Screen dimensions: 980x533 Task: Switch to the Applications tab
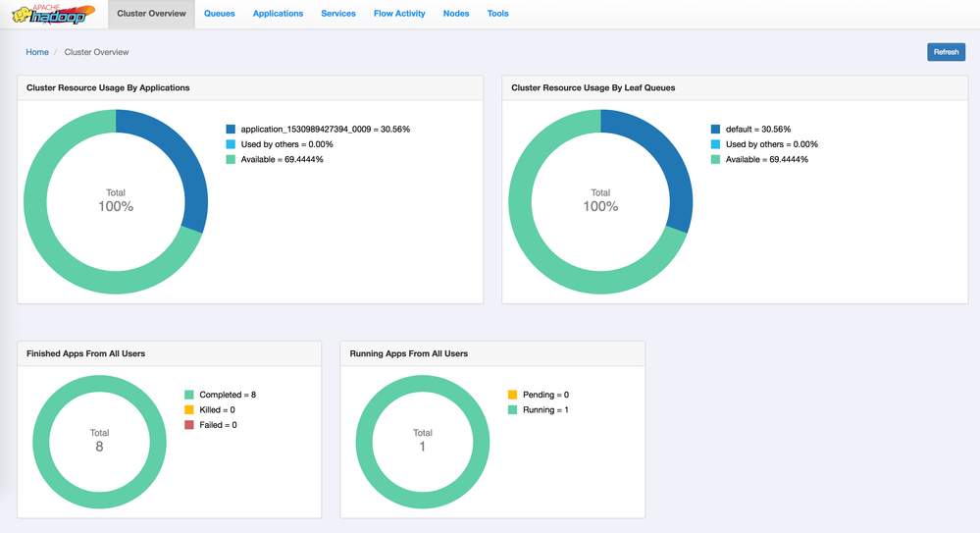(278, 14)
